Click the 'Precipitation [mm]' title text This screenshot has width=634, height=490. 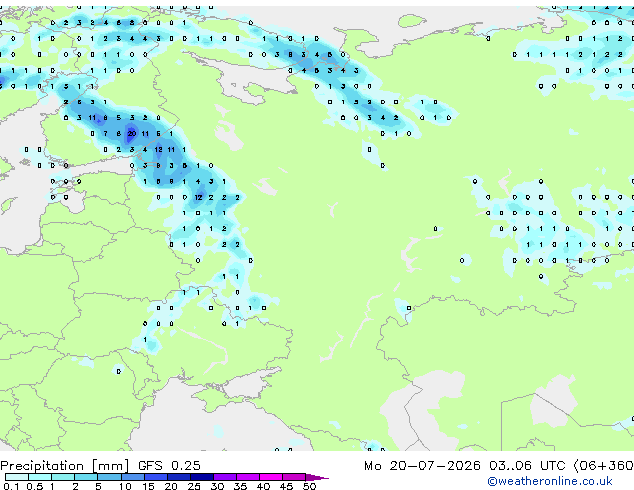click(x=64, y=466)
